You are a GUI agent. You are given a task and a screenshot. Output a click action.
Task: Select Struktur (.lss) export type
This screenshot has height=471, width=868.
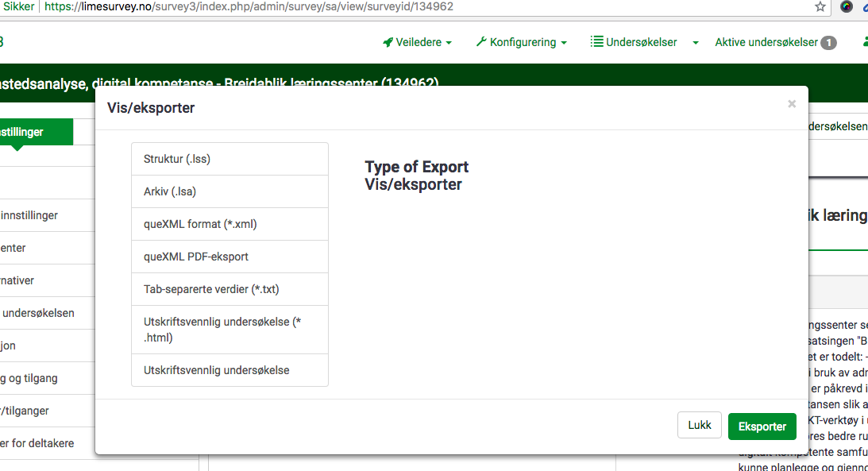(230, 159)
